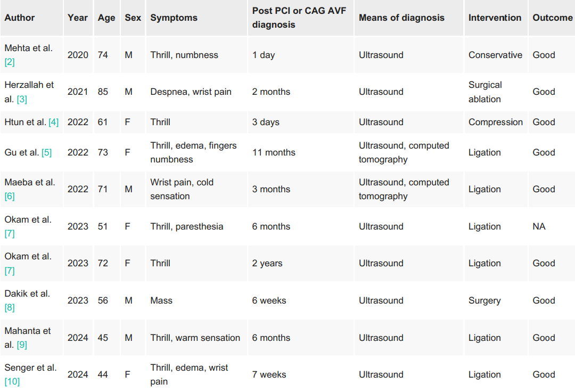Open reference [4] next to Htun et al.

click(54, 122)
